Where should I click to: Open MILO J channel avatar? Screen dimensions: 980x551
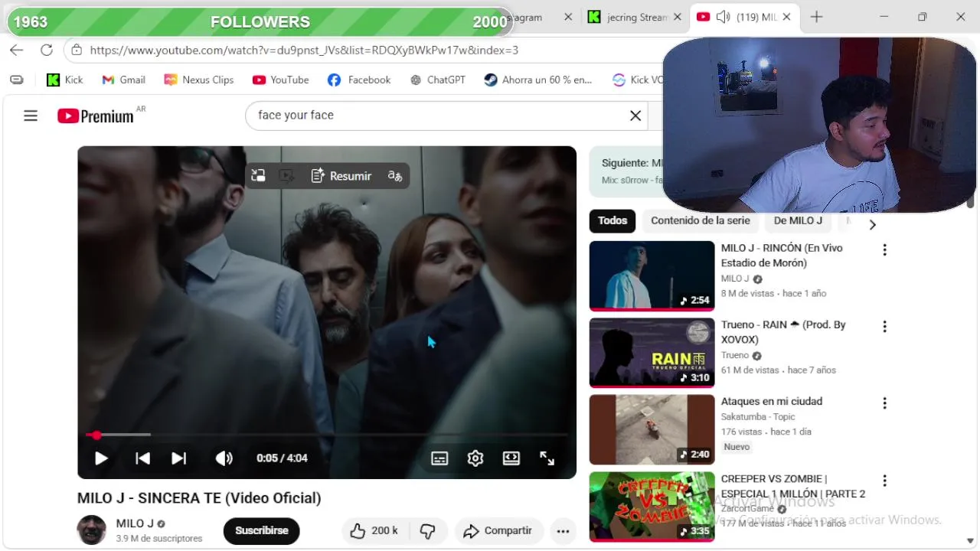pyautogui.click(x=92, y=530)
